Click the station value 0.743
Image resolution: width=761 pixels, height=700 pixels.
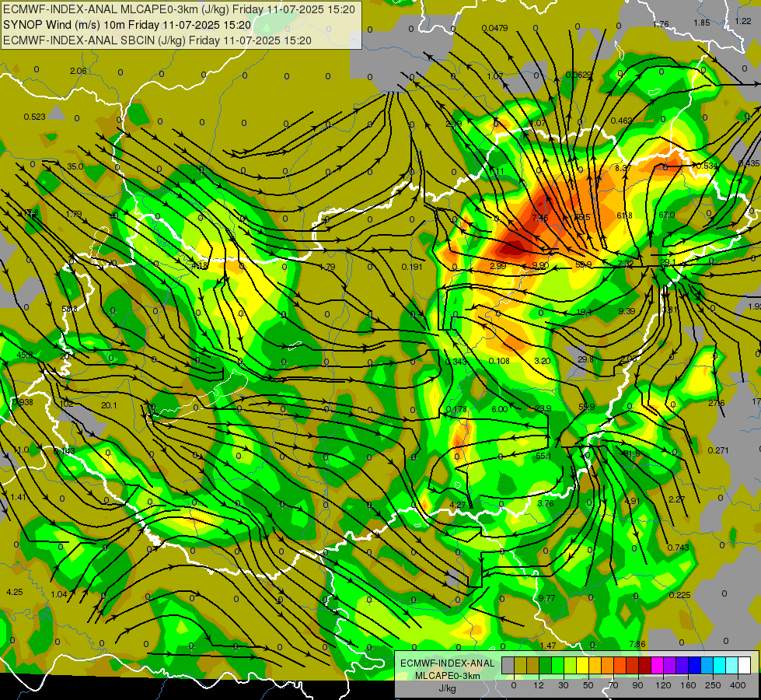tap(678, 548)
